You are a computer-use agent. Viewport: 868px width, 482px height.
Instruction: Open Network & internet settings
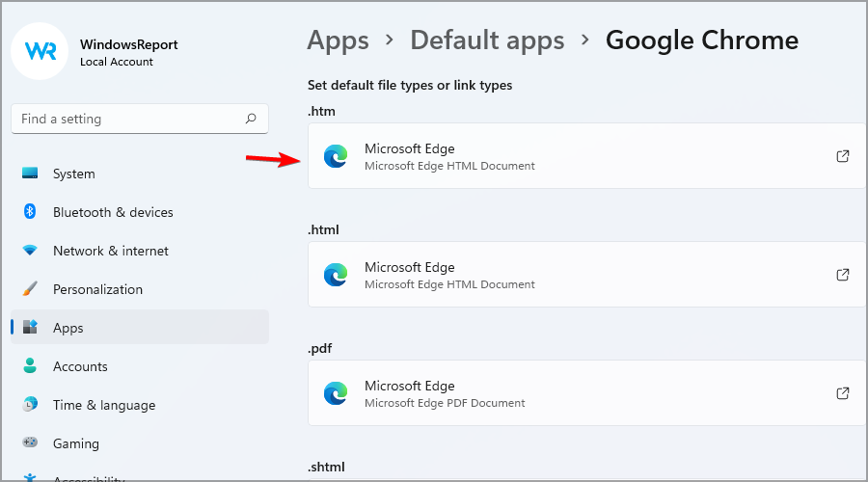click(x=110, y=251)
